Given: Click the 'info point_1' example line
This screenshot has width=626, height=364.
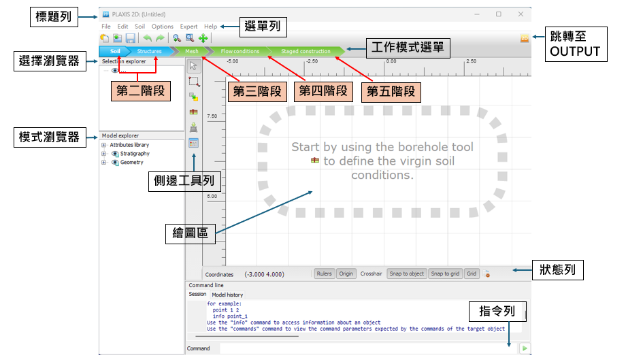Looking at the screenshot, I should pyautogui.click(x=230, y=316).
